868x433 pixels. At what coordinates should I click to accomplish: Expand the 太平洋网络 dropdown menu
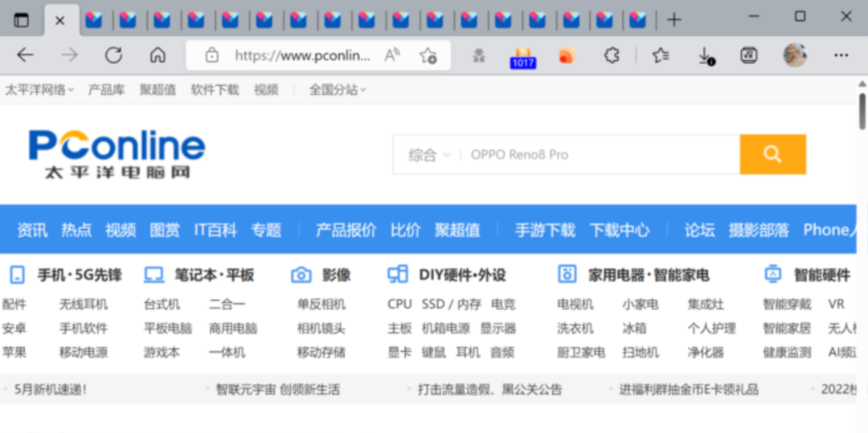point(40,90)
